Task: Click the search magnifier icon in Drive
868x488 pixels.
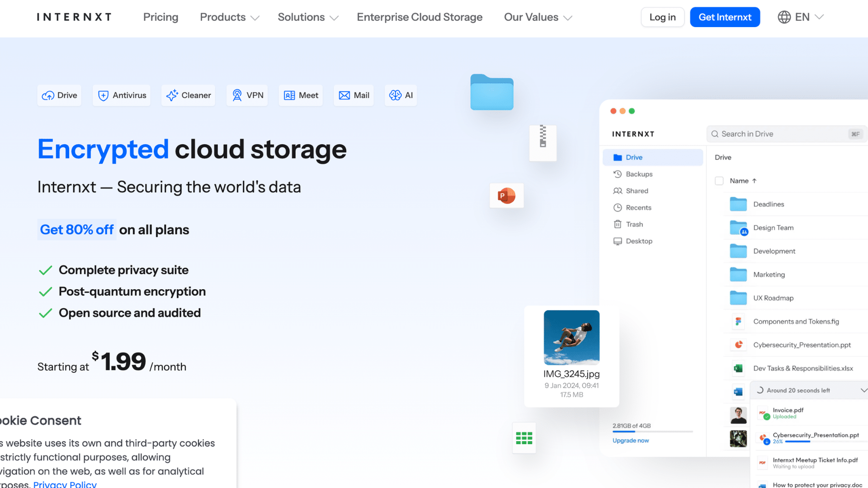Action: (715, 134)
